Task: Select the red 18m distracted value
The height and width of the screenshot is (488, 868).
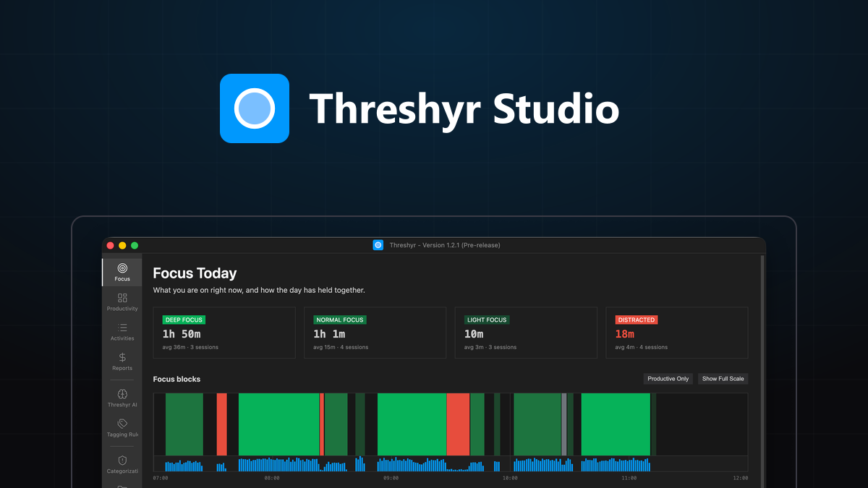Action: click(625, 334)
